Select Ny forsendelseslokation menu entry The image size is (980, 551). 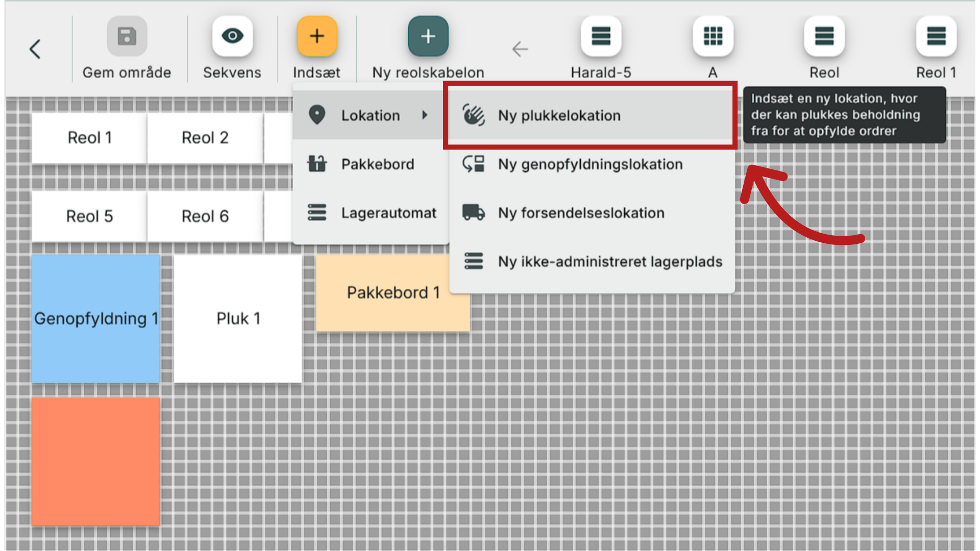581,213
